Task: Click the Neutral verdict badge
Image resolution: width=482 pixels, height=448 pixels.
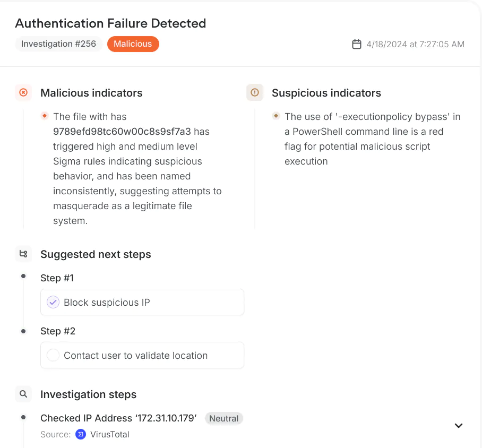Action: pyautogui.click(x=223, y=418)
